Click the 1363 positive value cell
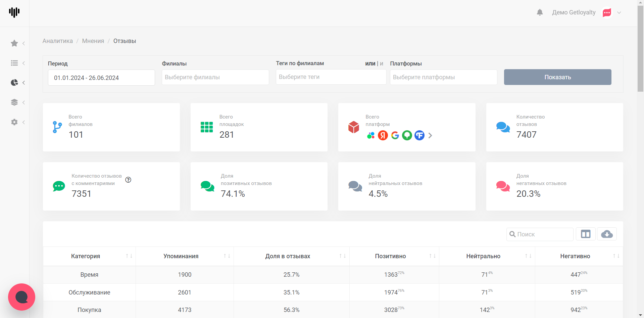The height and width of the screenshot is (318, 644). click(394, 275)
